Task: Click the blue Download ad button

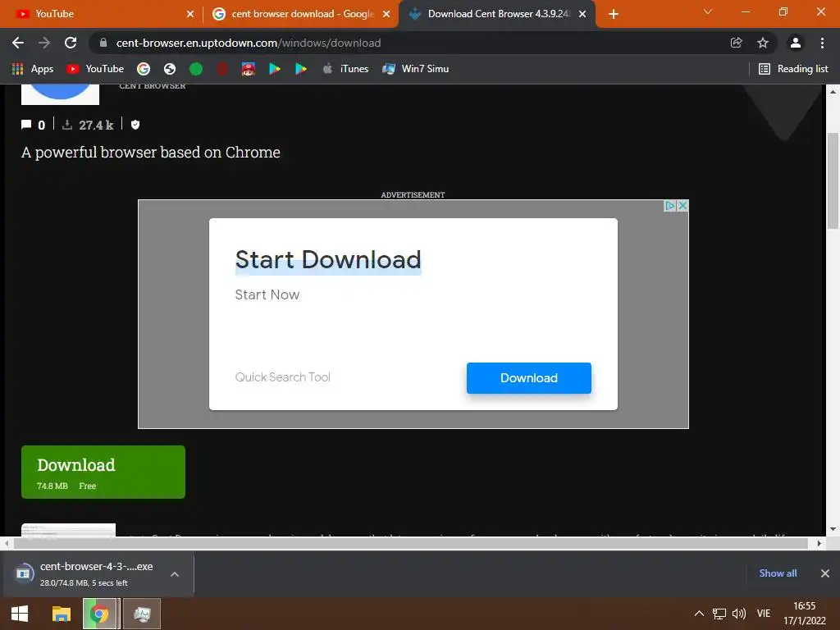Action: 529,377
